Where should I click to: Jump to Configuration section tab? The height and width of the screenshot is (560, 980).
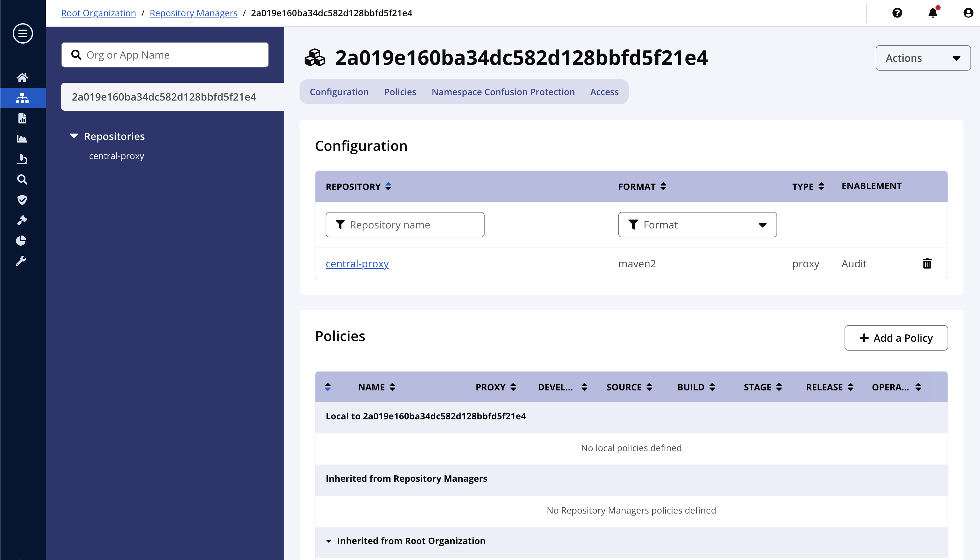tap(339, 92)
